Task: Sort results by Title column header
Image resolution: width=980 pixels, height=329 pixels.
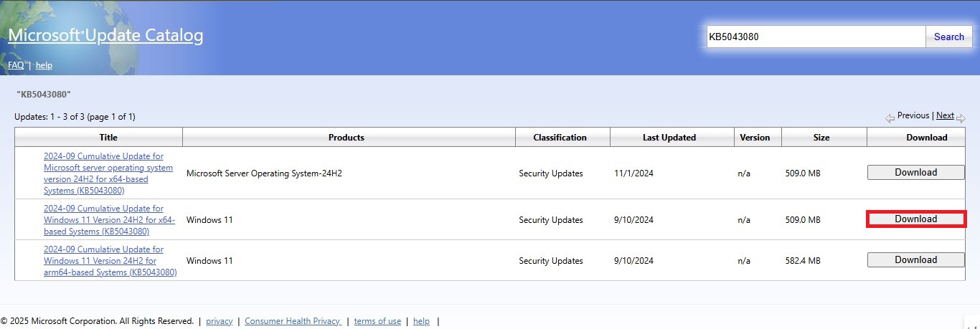Action: click(108, 138)
